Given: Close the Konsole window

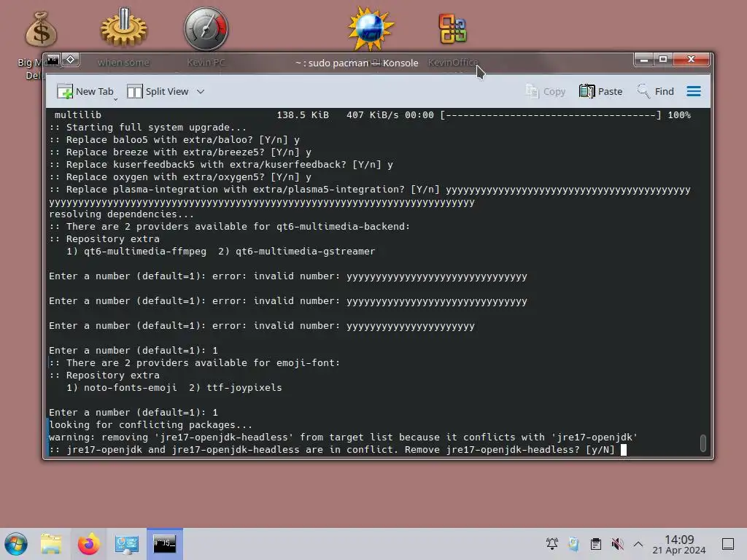Looking at the screenshot, I should 692,60.
